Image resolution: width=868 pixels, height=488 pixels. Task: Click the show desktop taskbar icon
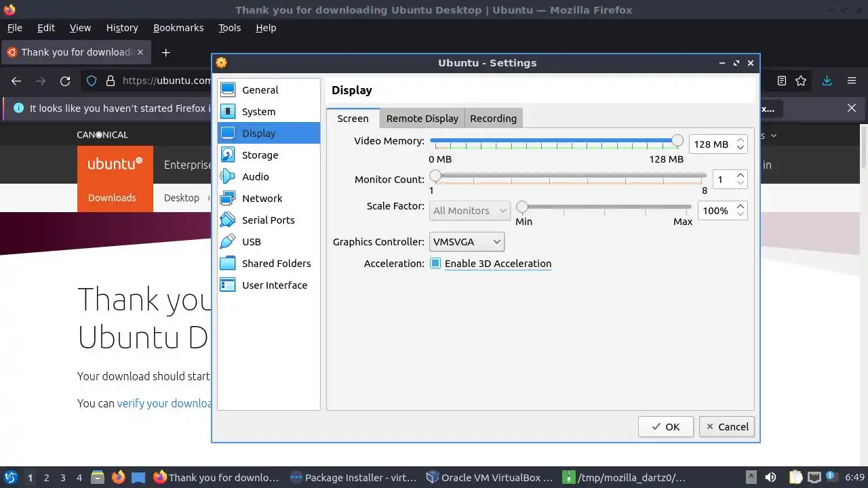point(138,477)
